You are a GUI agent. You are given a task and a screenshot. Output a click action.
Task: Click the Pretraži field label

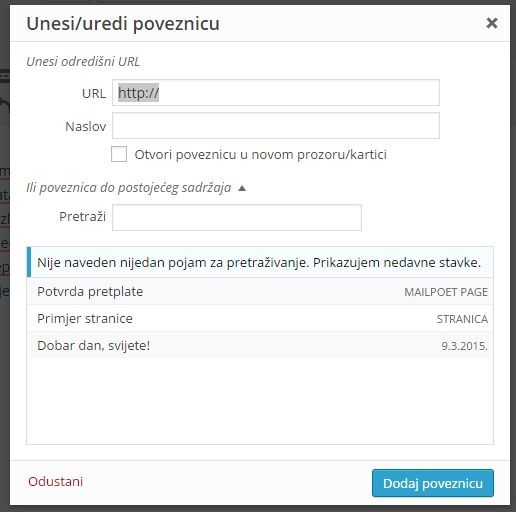click(82, 217)
